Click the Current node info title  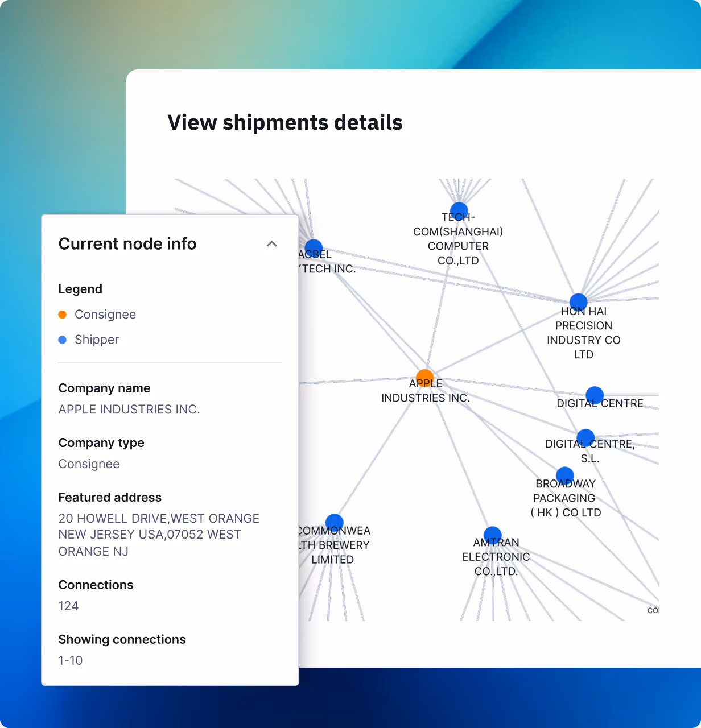[x=127, y=244]
